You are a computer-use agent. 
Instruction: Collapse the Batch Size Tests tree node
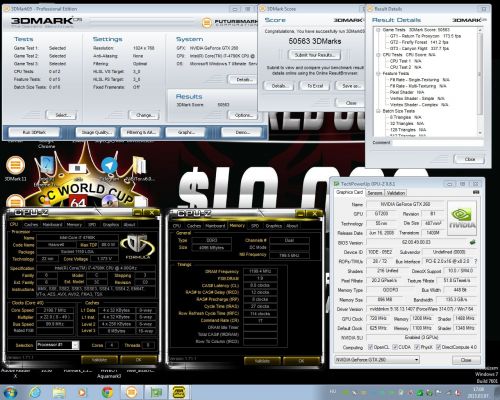coord(378,111)
